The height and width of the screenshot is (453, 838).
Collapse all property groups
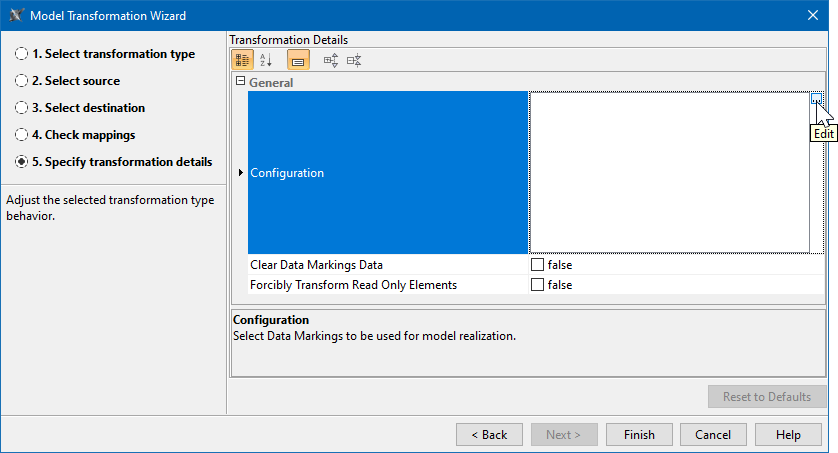pyautogui.click(x=354, y=60)
